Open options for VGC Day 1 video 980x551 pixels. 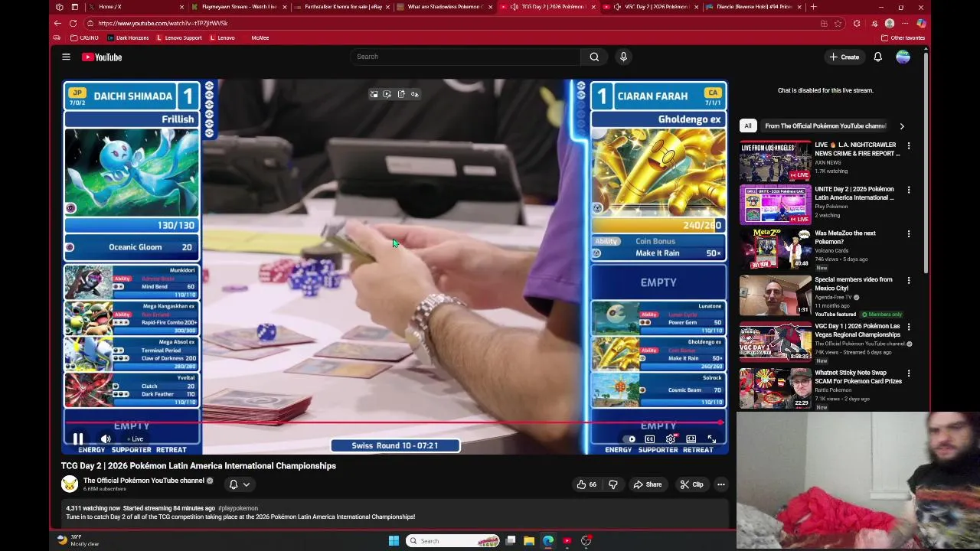pyautogui.click(x=909, y=327)
